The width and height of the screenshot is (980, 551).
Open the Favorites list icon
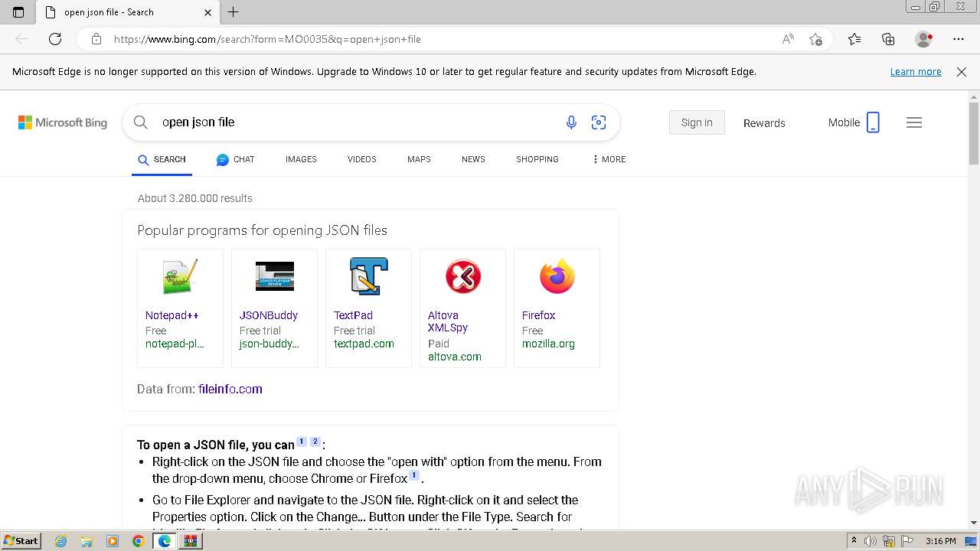click(854, 39)
